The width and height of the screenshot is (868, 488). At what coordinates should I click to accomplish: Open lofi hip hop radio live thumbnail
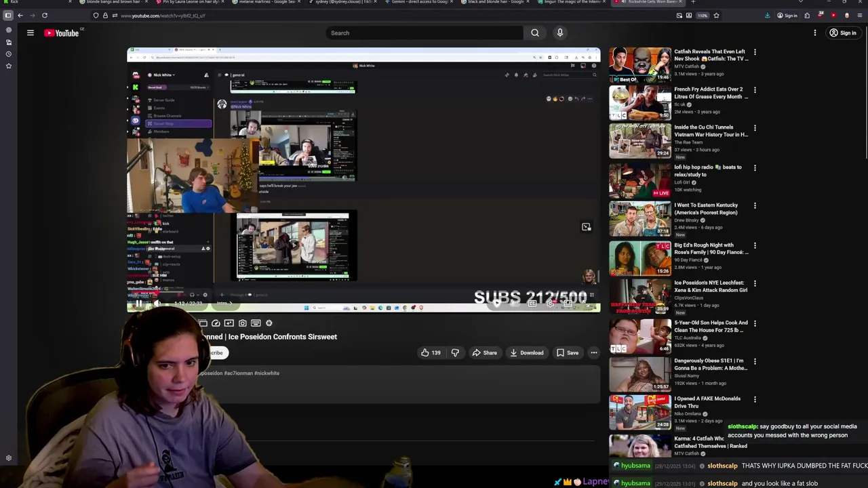tap(640, 180)
